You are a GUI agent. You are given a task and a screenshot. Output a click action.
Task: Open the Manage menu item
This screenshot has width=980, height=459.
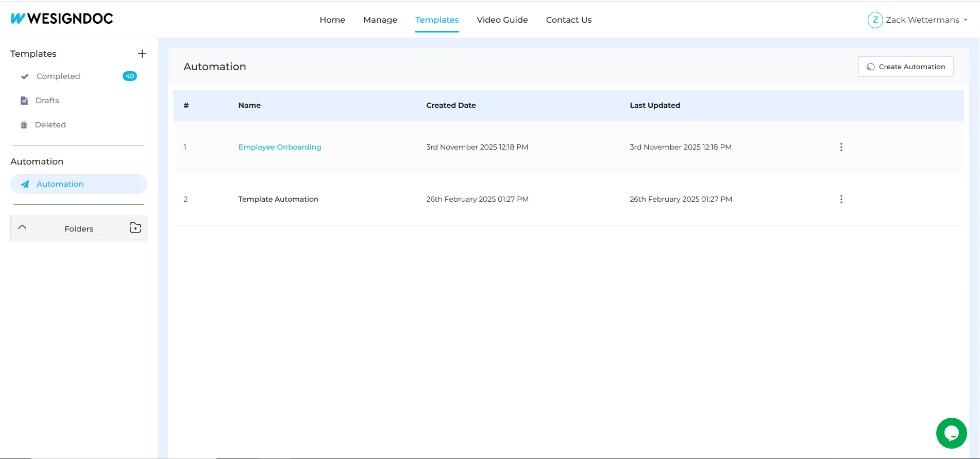coord(380,20)
